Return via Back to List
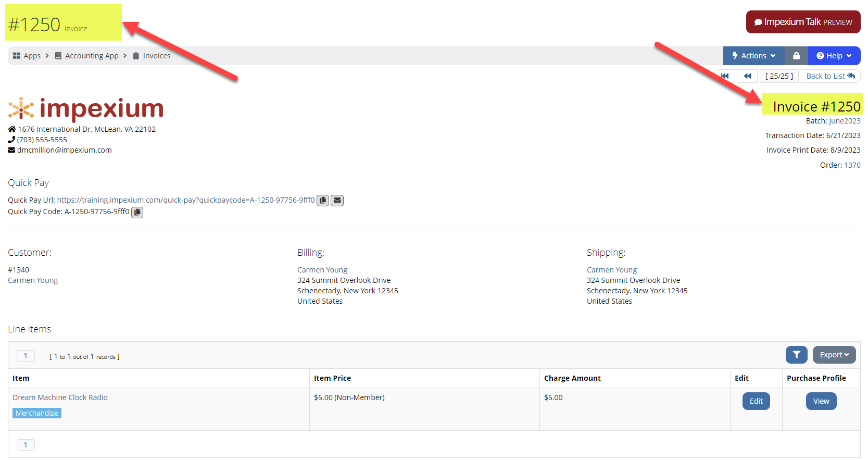 pyautogui.click(x=831, y=76)
